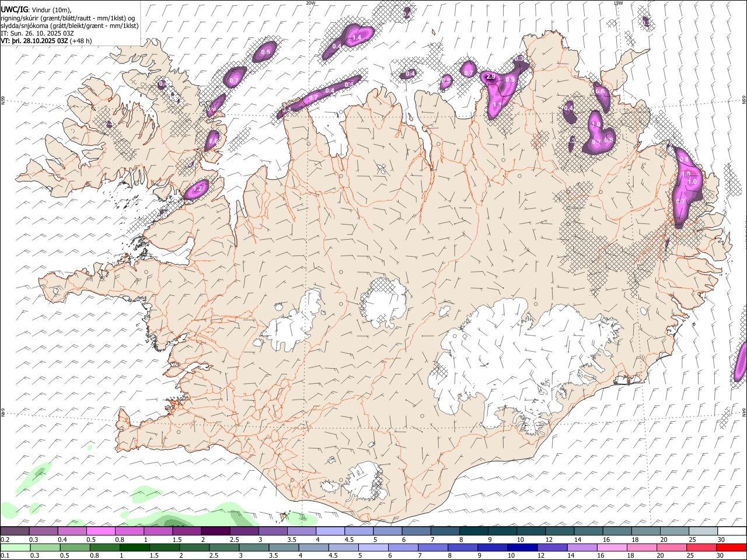This screenshot has height=560, width=747.
Task: Select snow legend swatch between 18 and 20
Action: click(645, 531)
